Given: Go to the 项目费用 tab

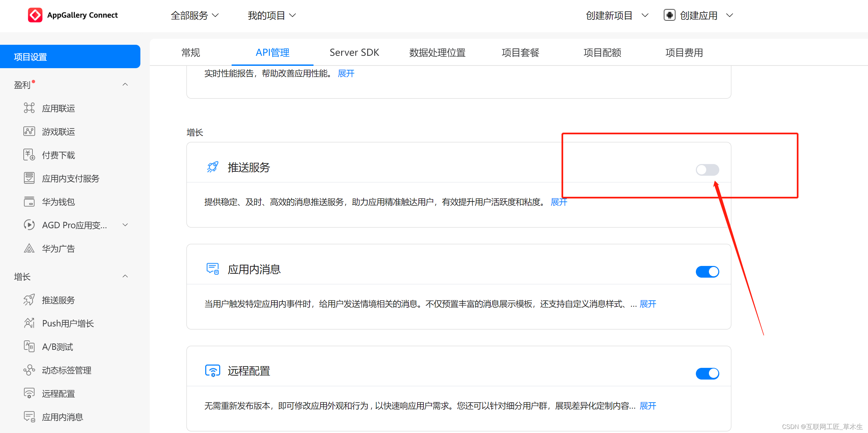Looking at the screenshot, I should (684, 52).
